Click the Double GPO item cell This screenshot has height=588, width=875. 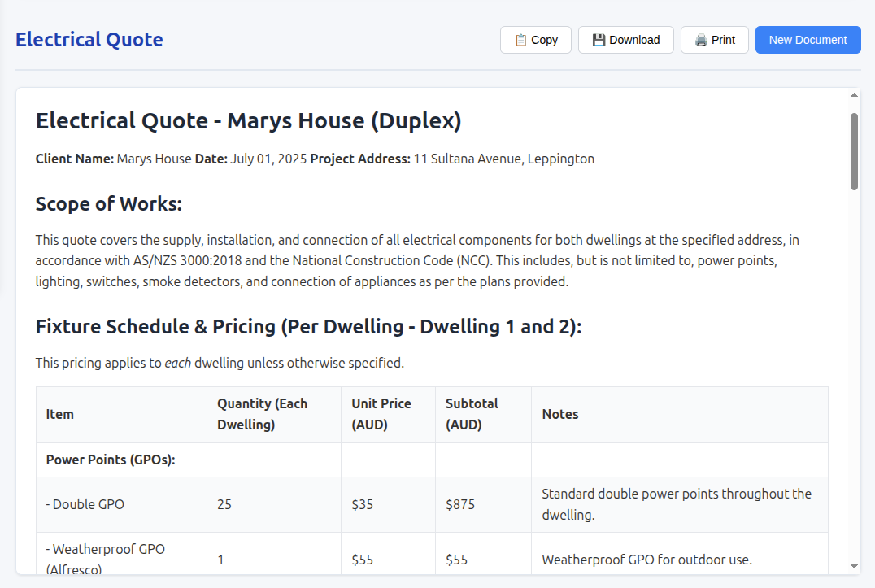point(85,504)
